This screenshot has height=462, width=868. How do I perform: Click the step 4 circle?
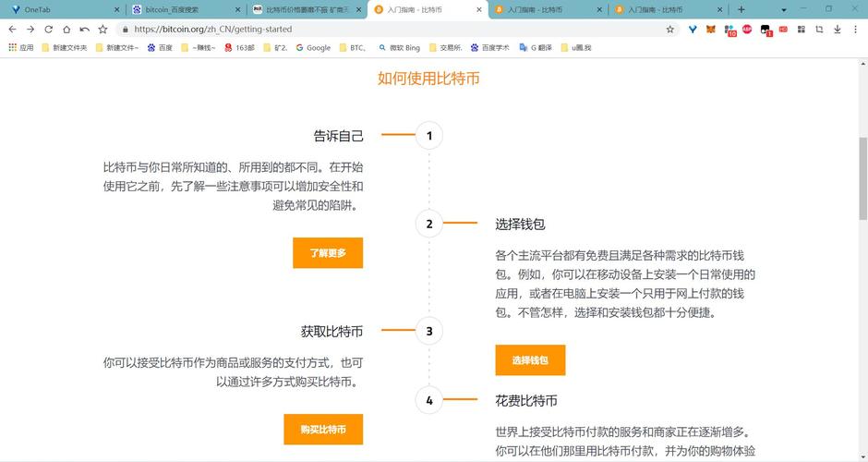[x=429, y=400]
